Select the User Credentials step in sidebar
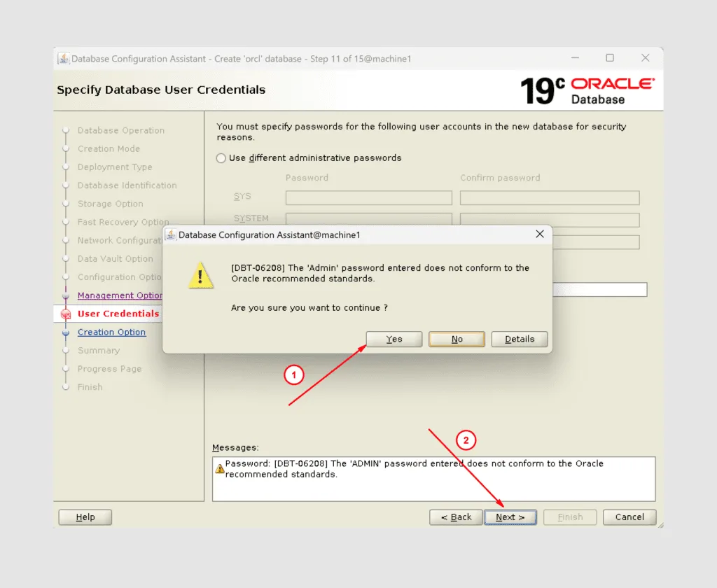The width and height of the screenshot is (717, 588). 118,314
